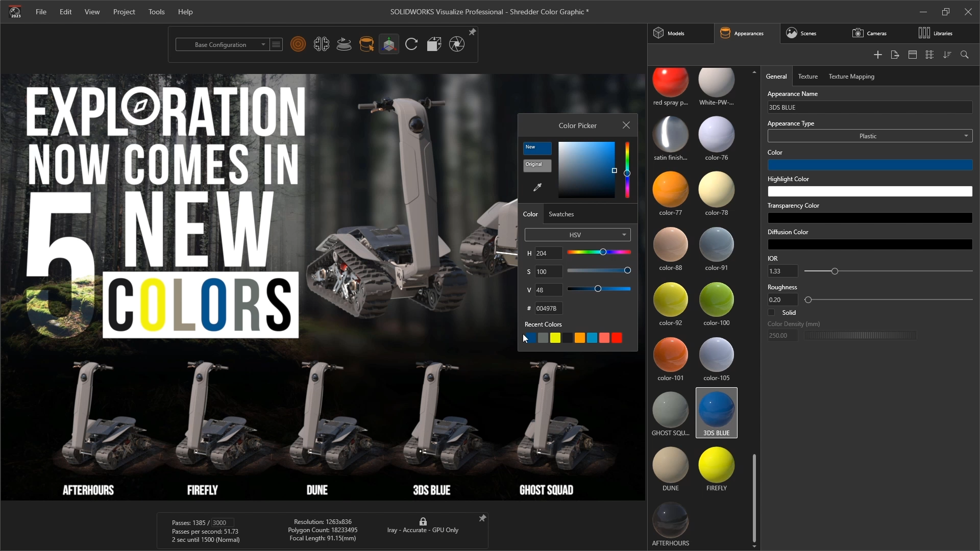Click the camera settings tool icon
This screenshot has height=551, width=980.
(x=457, y=44)
